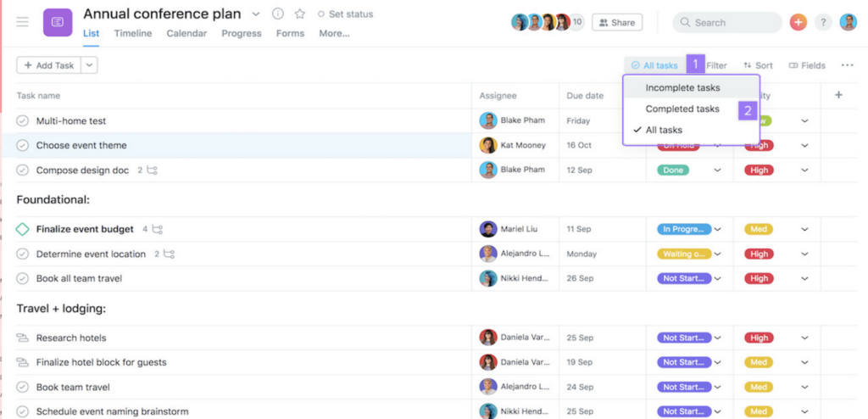Image resolution: width=868 pixels, height=419 pixels.
Task: Add a column with plus icon
Action: coord(838,95)
